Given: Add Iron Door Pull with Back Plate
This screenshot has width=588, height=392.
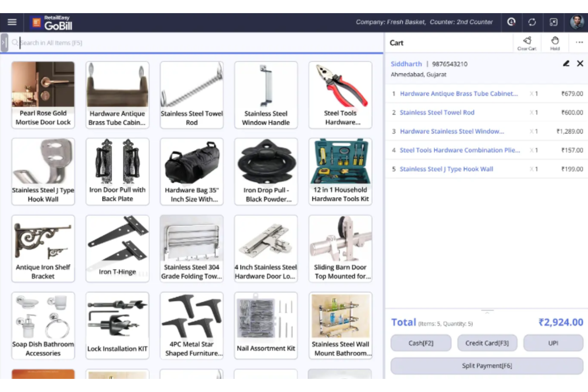Looking at the screenshot, I should (117, 172).
